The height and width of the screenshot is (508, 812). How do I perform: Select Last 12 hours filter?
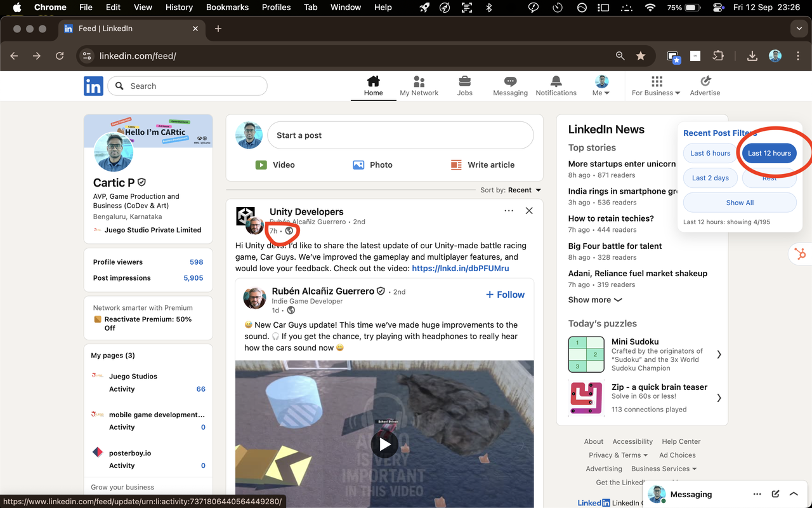click(769, 153)
